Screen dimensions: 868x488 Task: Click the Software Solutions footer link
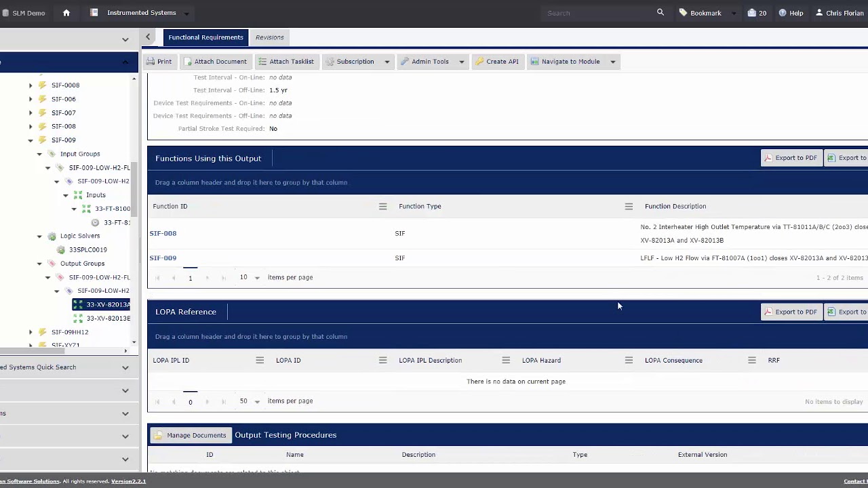pyautogui.click(x=30, y=481)
